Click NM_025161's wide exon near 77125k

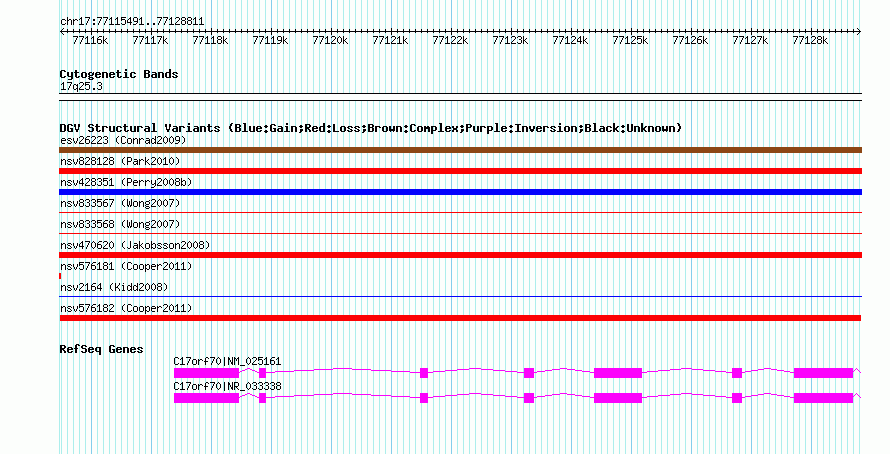[x=618, y=373]
